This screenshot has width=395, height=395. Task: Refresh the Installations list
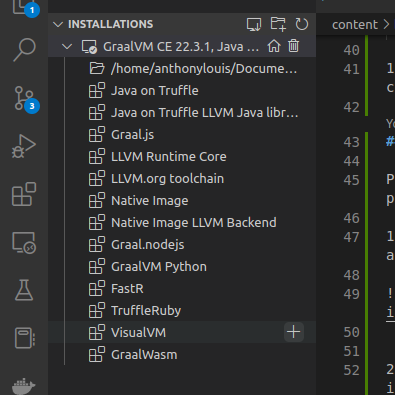tap(302, 24)
